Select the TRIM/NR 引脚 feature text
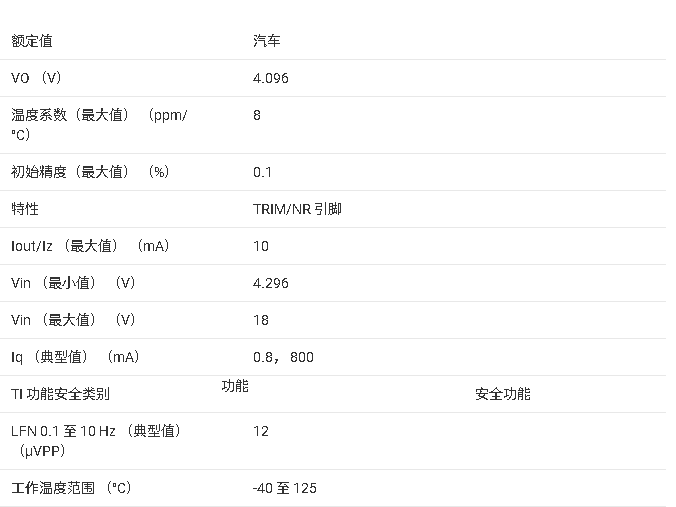The width and height of the screenshot is (676, 507). (x=297, y=209)
